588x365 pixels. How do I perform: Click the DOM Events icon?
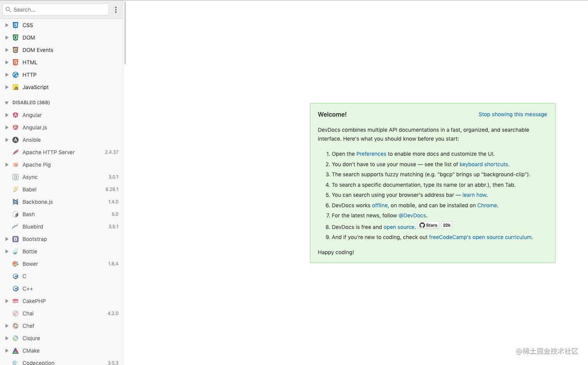[x=15, y=50]
